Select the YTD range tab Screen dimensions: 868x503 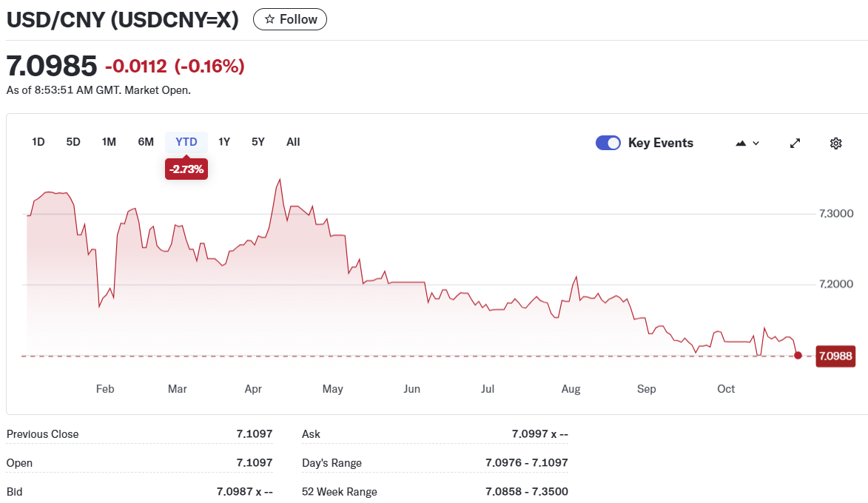tap(186, 142)
